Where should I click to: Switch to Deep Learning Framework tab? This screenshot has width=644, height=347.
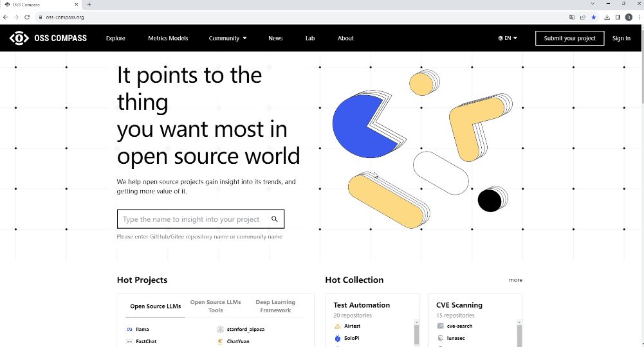tap(275, 307)
